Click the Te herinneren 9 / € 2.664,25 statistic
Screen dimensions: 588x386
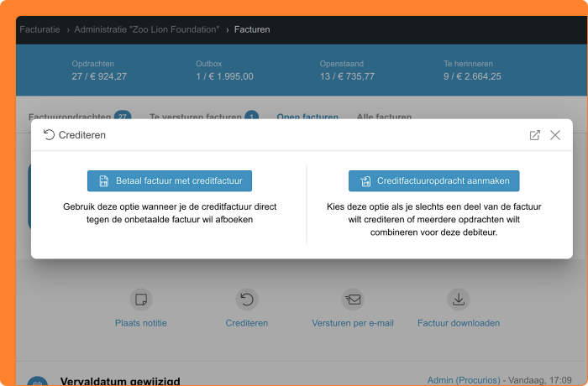(472, 70)
